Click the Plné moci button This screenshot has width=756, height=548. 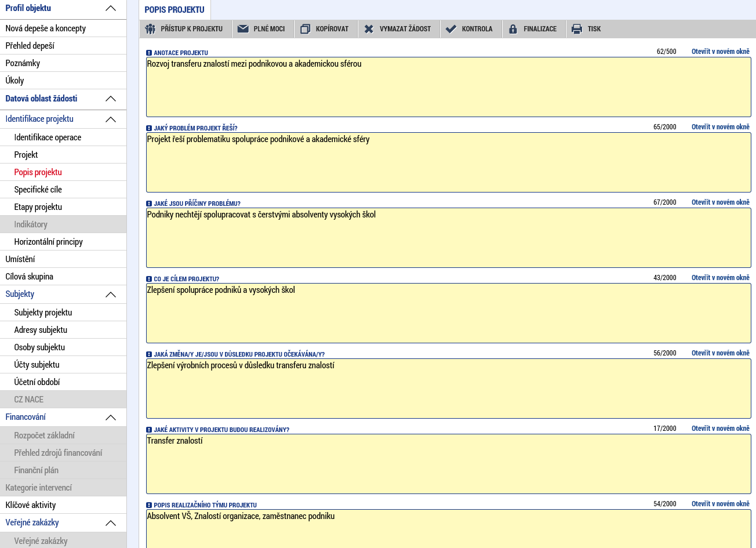pos(263,29)
